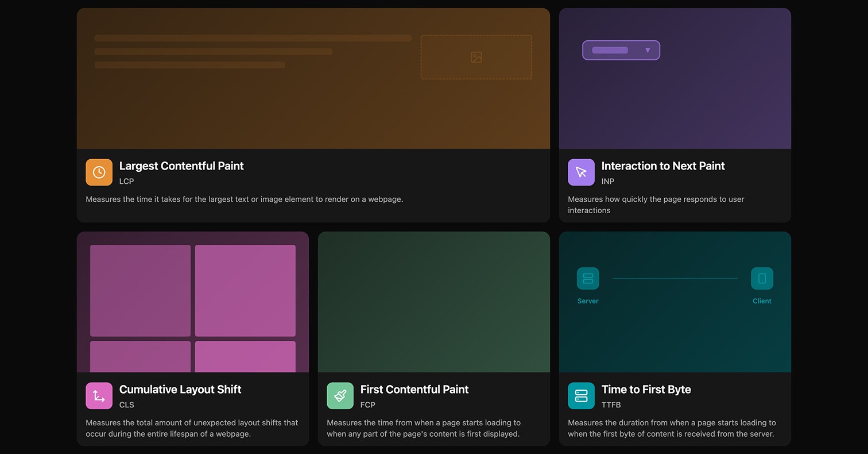Open the purple dropdown in the INP illustration
868x454 pixels.
(x=621, y=50)
